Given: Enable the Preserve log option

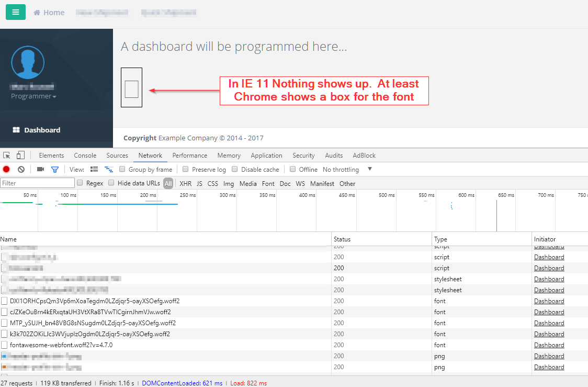Looking at the screenshot, I should pos(186,169).
